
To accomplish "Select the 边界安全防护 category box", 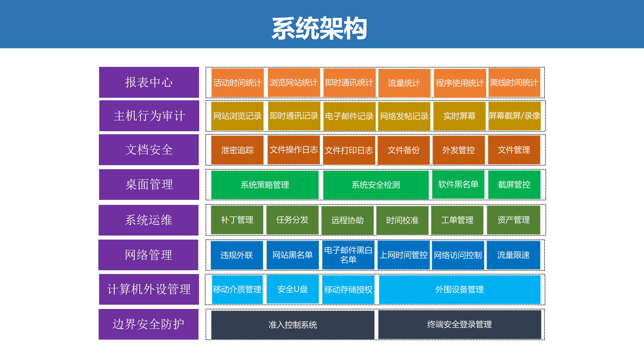I will pos(148,324).
